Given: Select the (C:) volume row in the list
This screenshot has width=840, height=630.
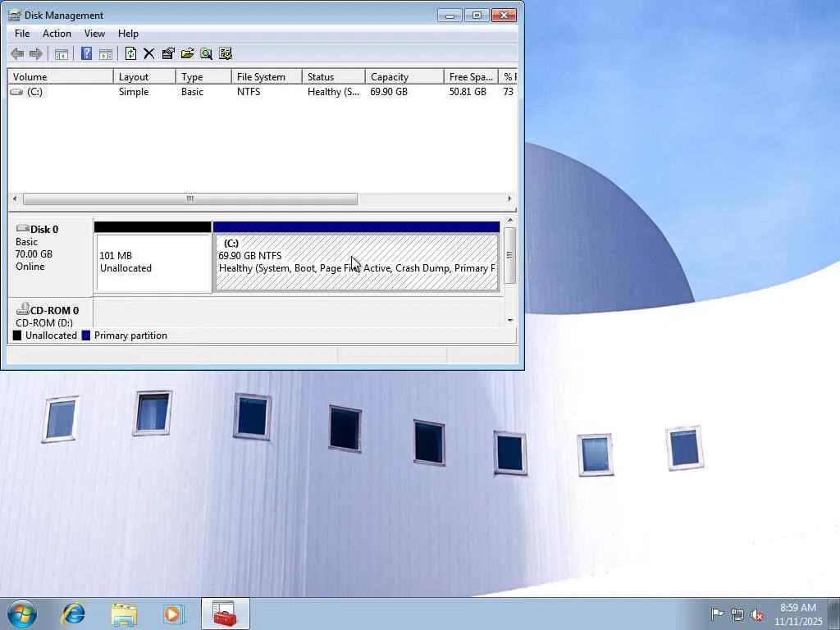Looking at the screenshot, I should (262, 92).
